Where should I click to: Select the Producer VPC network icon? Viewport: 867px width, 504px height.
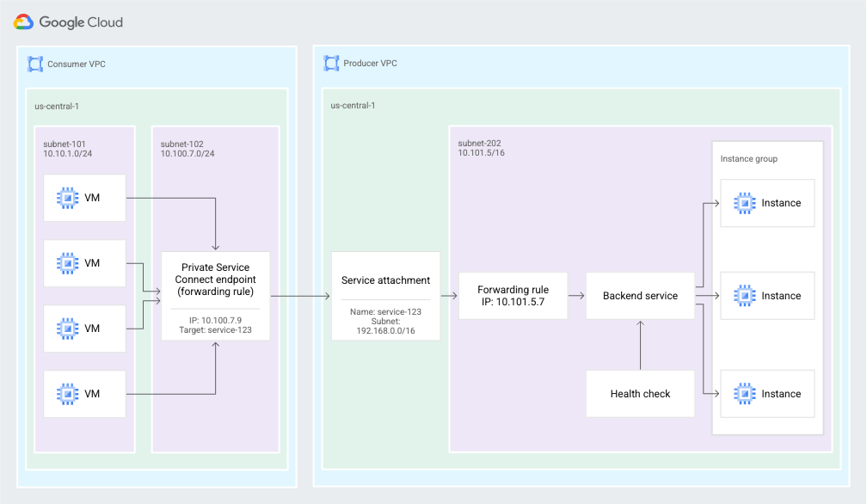click(x=330, y=63)
